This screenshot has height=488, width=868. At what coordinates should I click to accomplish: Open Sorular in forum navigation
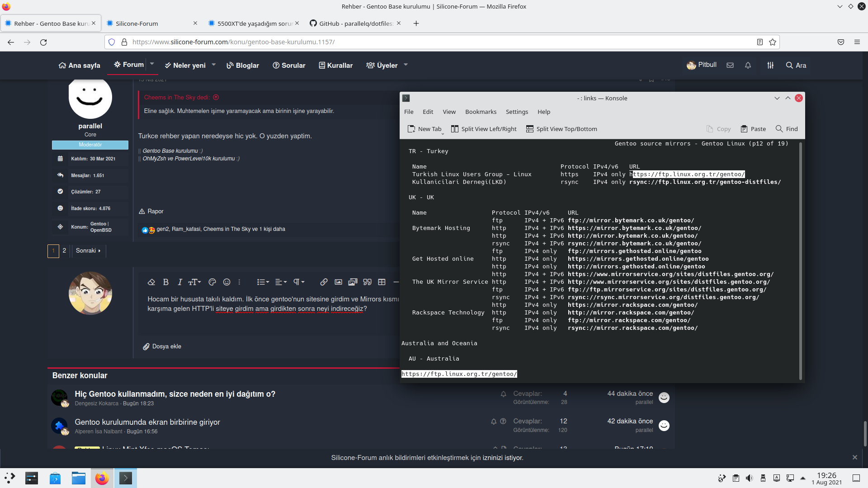point(289,66)
